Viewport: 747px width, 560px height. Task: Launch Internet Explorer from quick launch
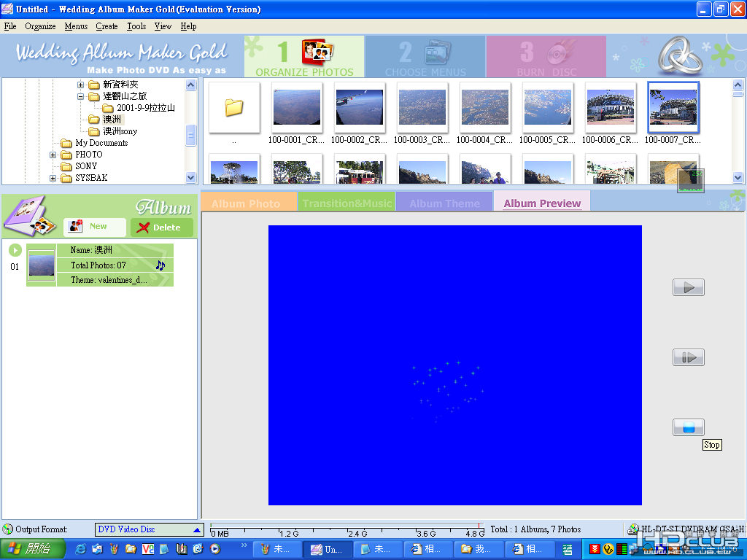81,549
